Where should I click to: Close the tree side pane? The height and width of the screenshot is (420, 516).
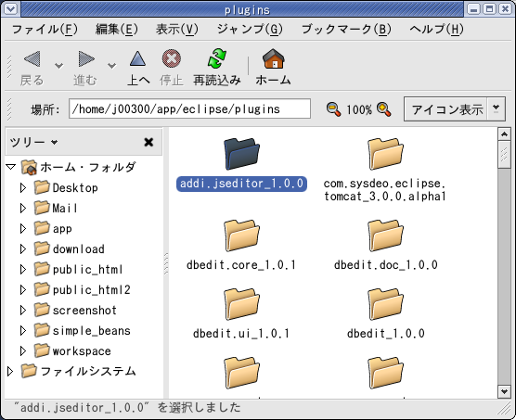[x=148, y=142]
